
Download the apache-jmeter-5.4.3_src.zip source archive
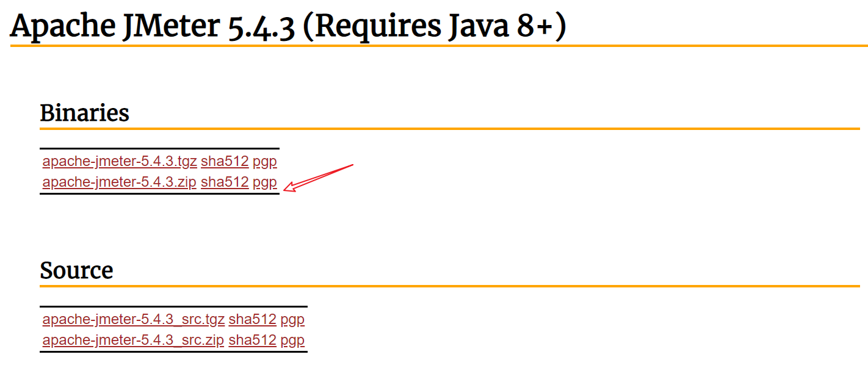134,339
